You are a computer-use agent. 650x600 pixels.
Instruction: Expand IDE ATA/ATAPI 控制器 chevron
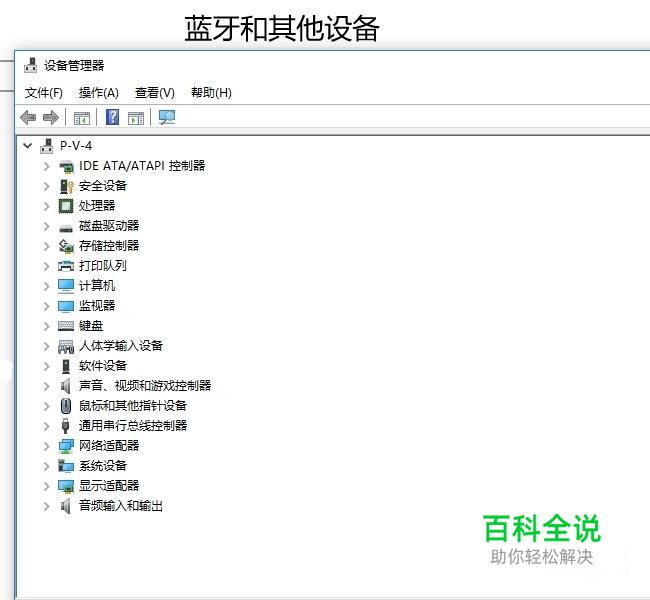click(46, 166)
